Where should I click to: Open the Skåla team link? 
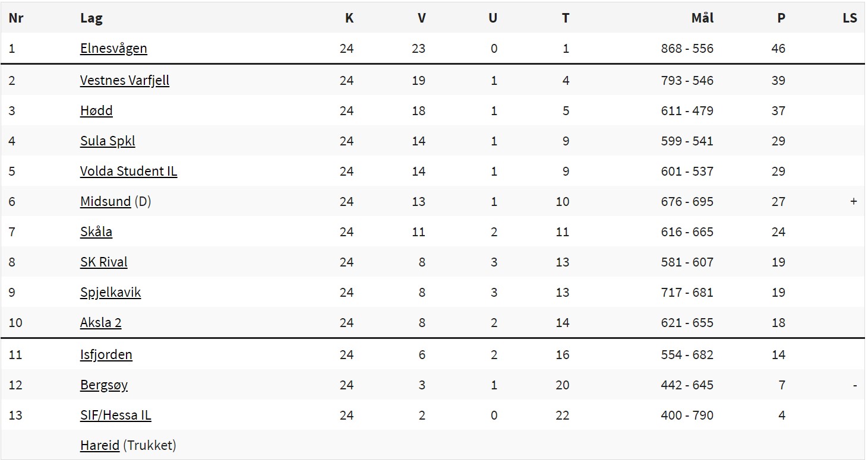[x=96, y=232]
